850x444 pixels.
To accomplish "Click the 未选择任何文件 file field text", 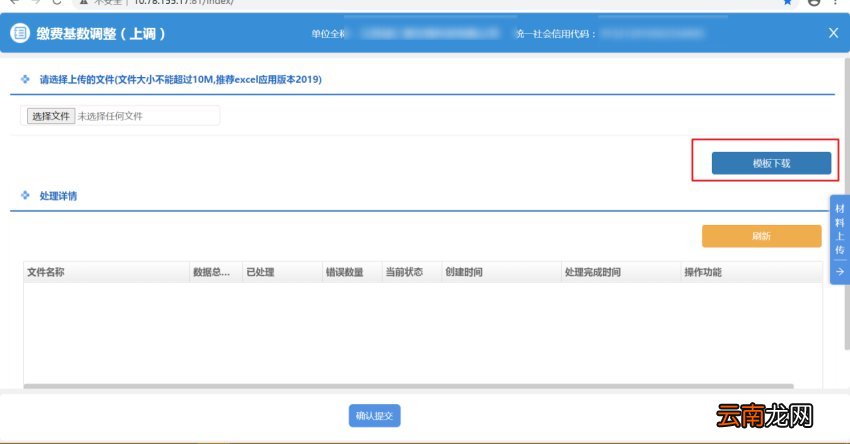I will coord(110,116).
